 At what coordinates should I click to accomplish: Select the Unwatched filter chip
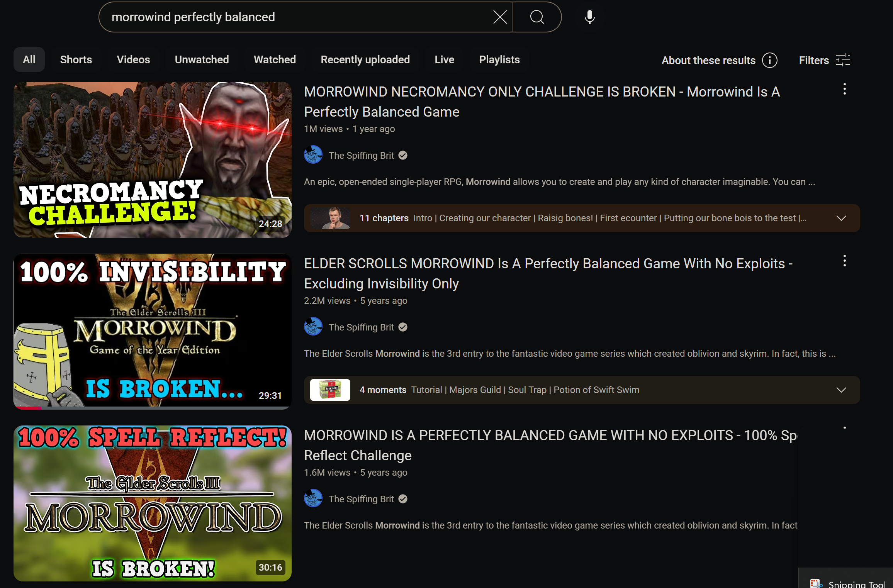coord(202,60)
